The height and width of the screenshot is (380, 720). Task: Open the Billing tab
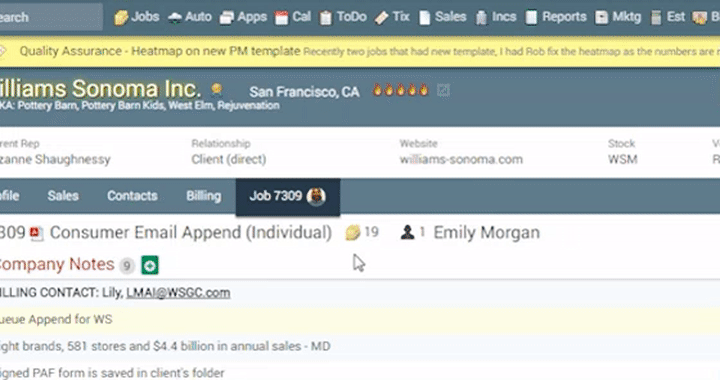[203, 196]
